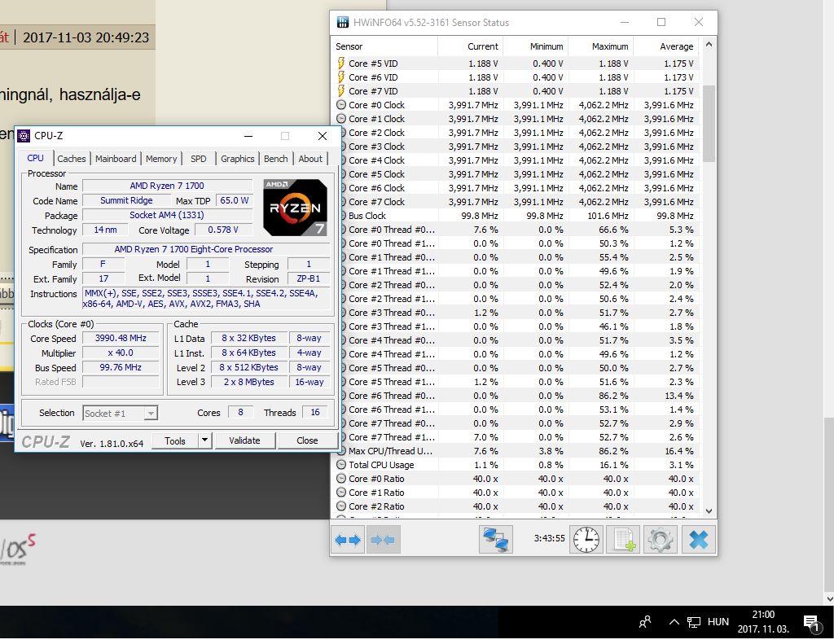Click the icon beside Core #2 Ratio
Screen dimensions: 834x644
pyautogui.click(x=341, y=506)
